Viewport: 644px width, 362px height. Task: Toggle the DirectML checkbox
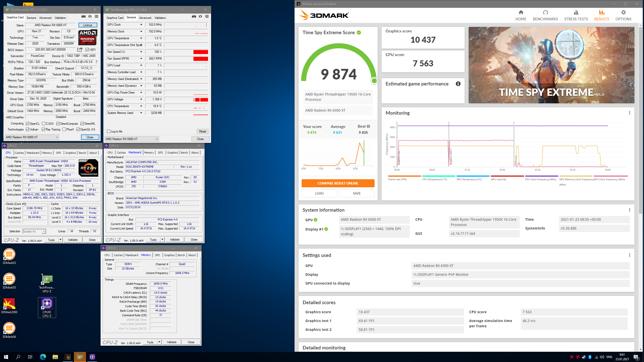[x=82, y=124]
